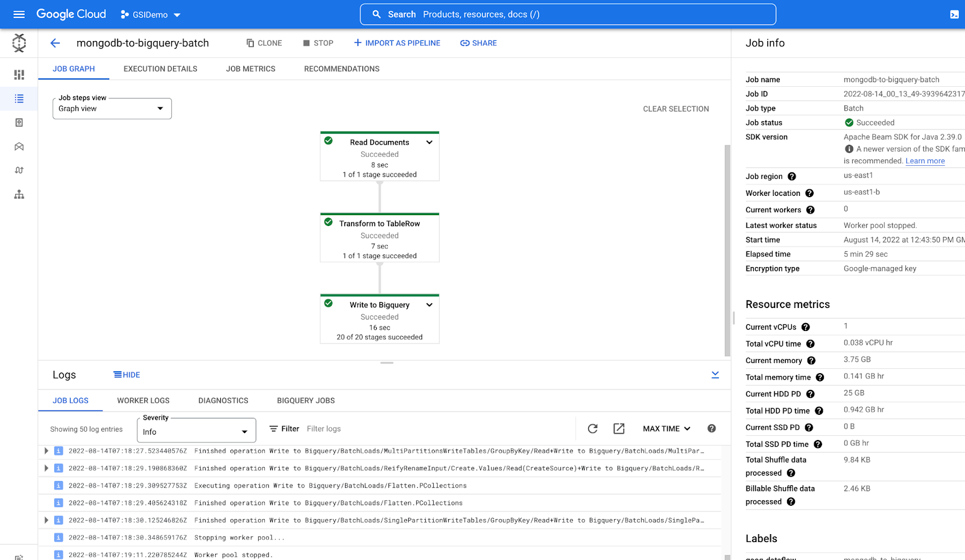Expand the 07:18:27 MultiPartitionsWriteTables log entry
The image size is (965, 560).
[46, 451]
